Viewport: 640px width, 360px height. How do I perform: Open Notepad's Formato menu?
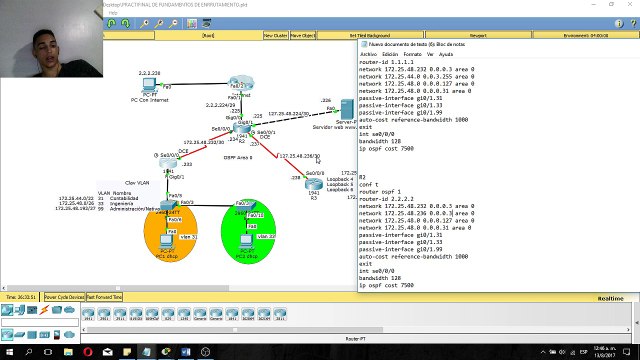tap(412, 54)
